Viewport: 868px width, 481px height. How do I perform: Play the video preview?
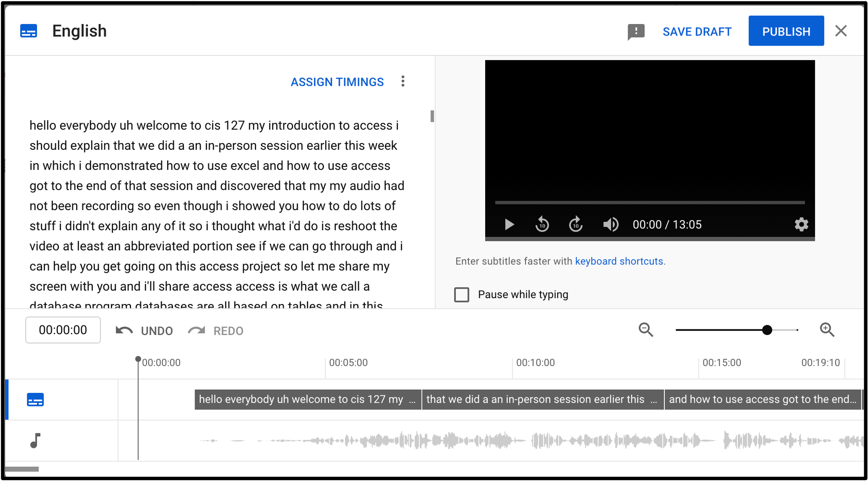click(509, 224)
